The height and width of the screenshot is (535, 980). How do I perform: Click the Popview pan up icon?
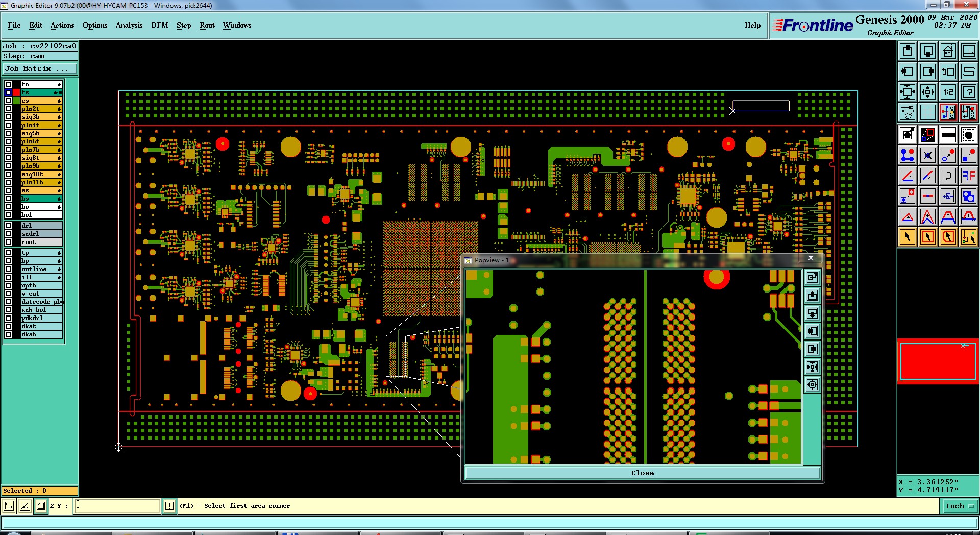[x=812, y=296]
